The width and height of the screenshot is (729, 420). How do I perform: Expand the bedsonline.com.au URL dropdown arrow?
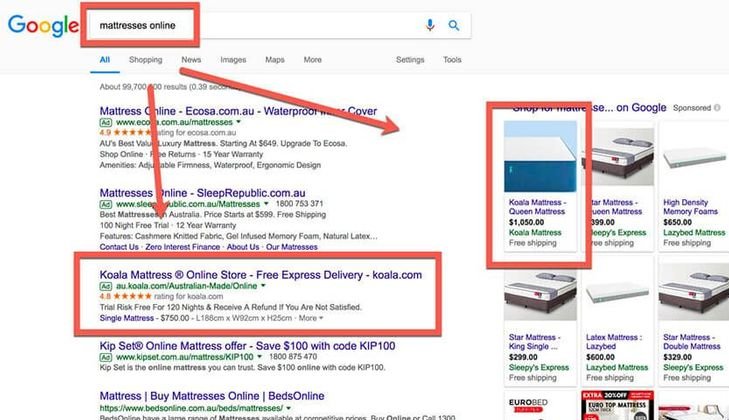(289, 408)
